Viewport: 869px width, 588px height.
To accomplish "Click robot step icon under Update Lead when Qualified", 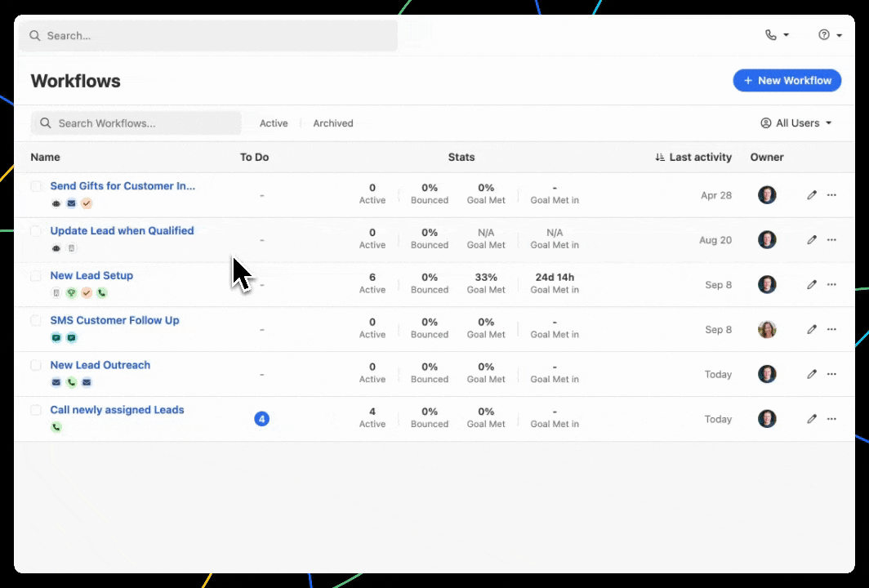I will pyautogui.click(x=56, y=248).
